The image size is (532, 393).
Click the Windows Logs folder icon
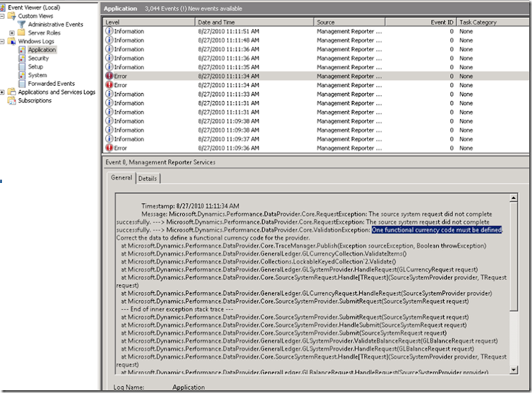11,41
